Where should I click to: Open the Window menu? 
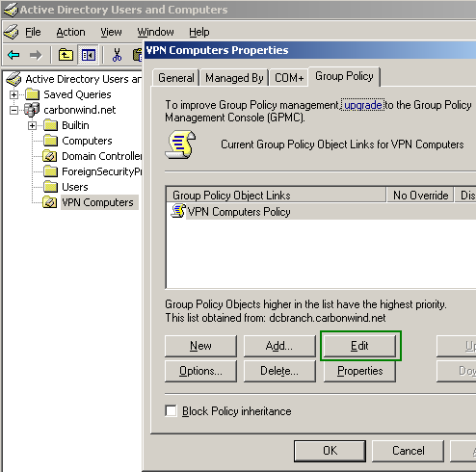point(155,32)
